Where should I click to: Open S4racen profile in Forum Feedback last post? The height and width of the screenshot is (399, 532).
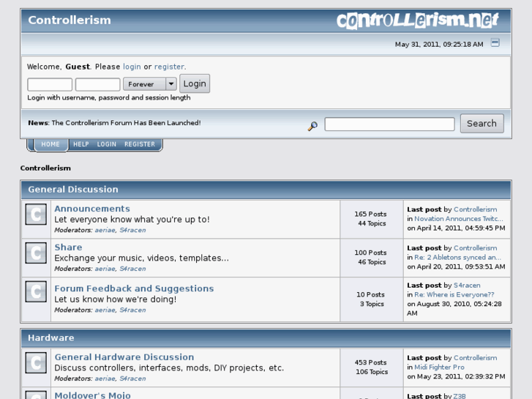coord(467,286)
